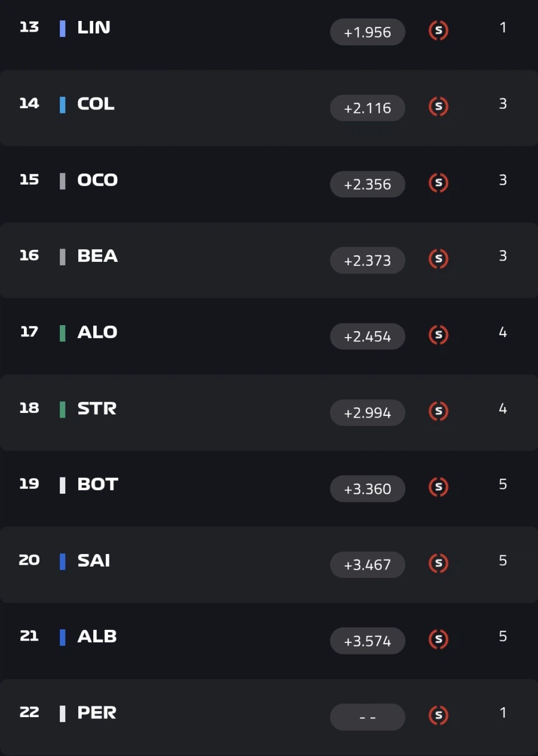Click the green team color bar beside STR
This screenshot has height=756, width=538.
pyautogui.click(x=63, y=409)
